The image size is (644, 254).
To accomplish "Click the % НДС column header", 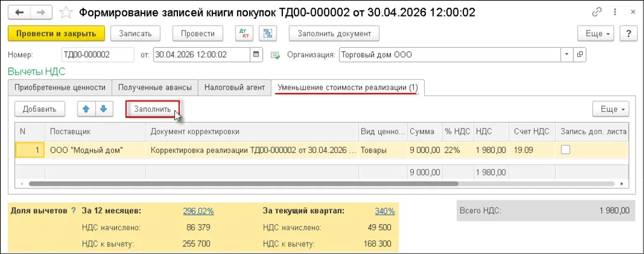I will click(458, 132).
